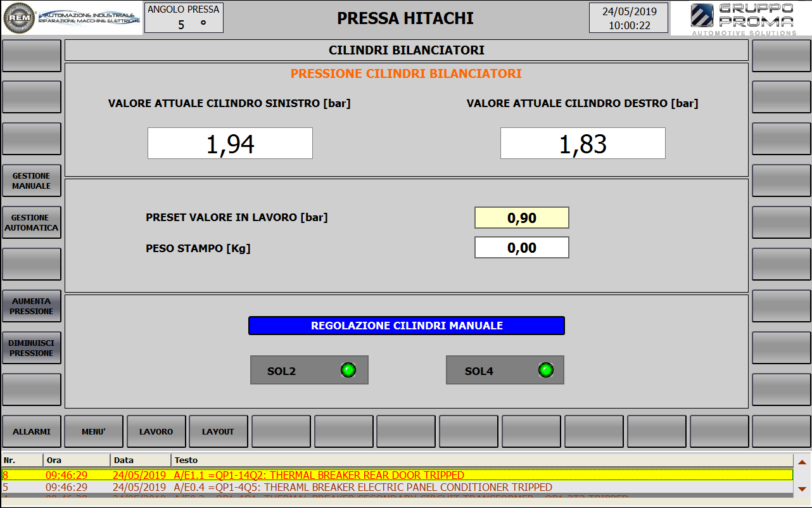
Task: Click the Ora column header
Action: click(77, 460)
